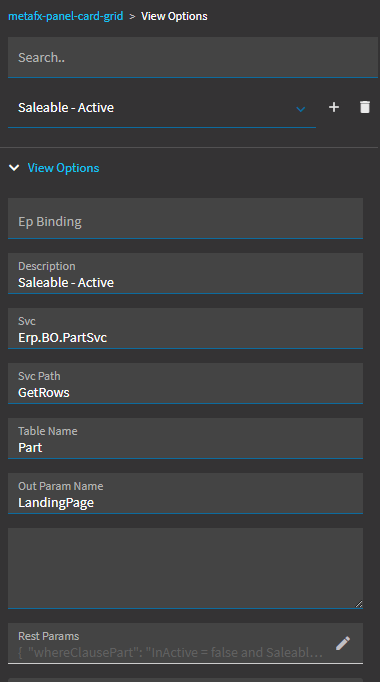Click the textarea resize grip handle

click(358, 603)
